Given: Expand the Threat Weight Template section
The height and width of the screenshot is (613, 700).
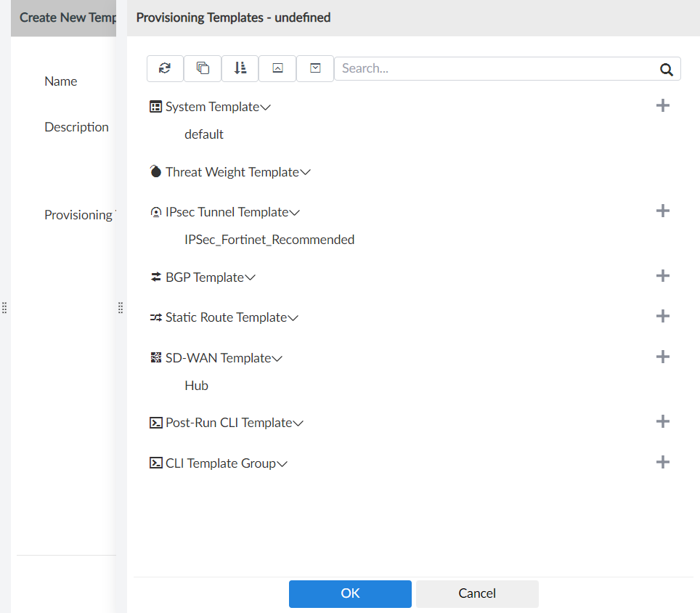Looking at the screenshot, I should pos(306,173).
